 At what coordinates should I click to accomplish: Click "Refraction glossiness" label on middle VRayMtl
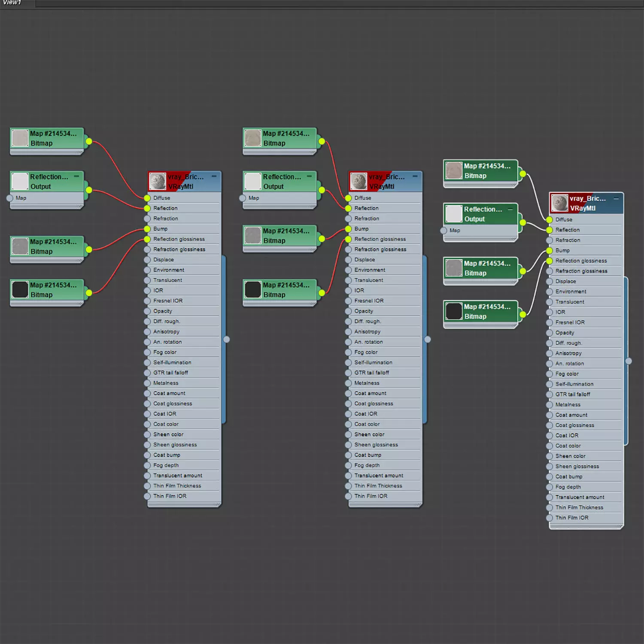click(380, 249)
